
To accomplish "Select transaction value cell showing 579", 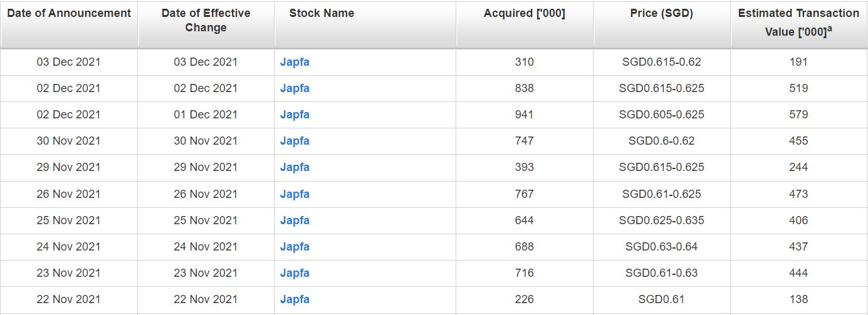I will (798, 115).
